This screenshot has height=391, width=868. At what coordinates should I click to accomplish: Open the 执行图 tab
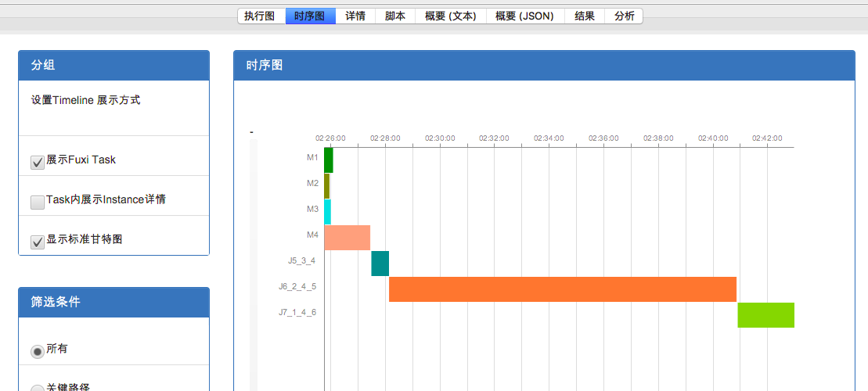tap(261, 16)
